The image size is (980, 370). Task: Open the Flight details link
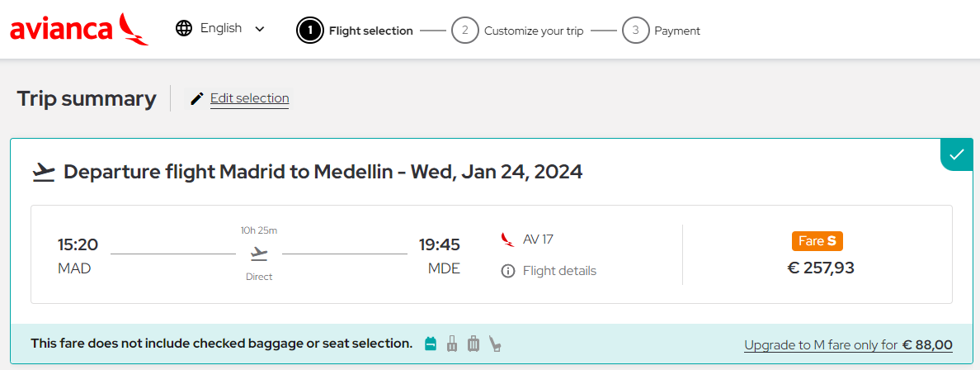point(559,271)
